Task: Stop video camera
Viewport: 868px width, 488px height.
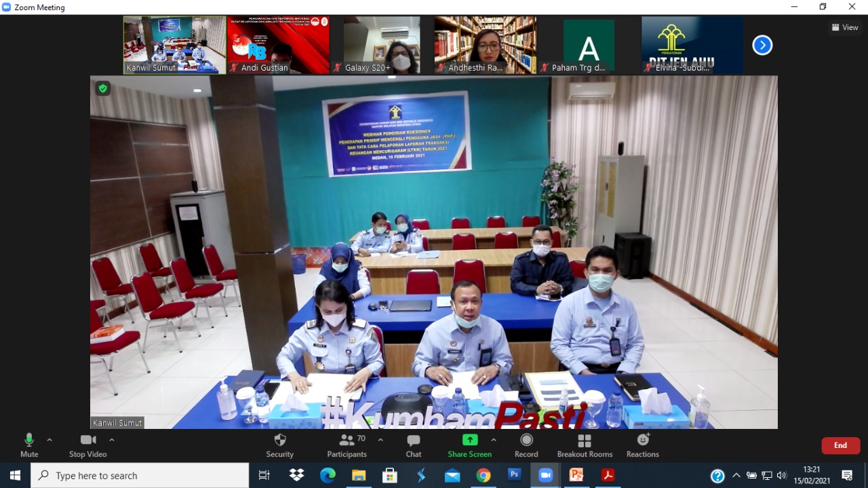Action: pyautogui.click(x=87, y=445)
